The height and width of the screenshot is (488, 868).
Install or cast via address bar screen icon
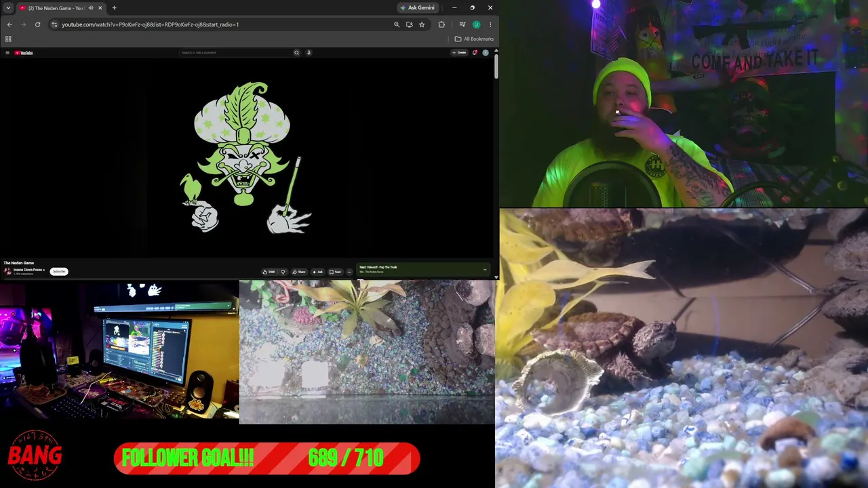409,24
